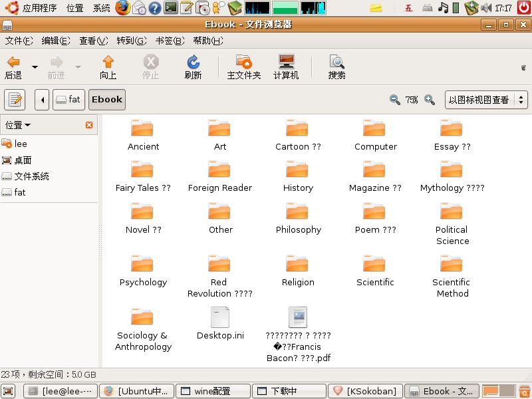Select the Novel ?? folder
This screenshot has width=532, height=399.
pos(143,218)
